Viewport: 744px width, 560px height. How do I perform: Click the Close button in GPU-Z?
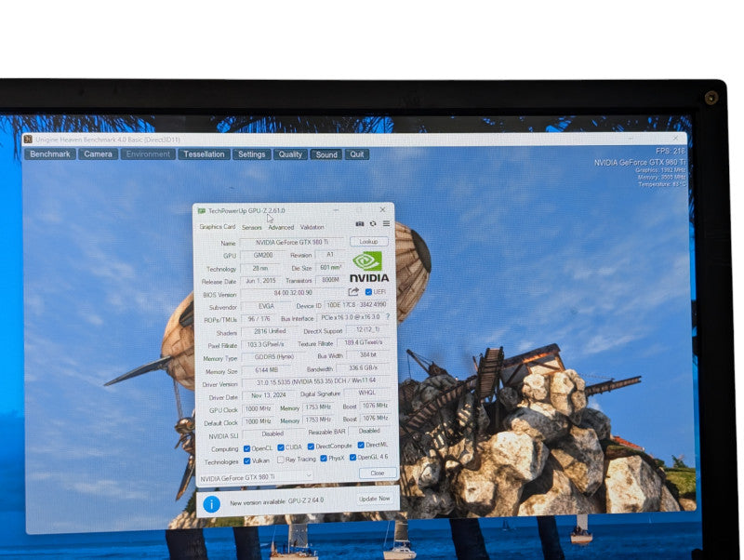[x=378, y=473]
